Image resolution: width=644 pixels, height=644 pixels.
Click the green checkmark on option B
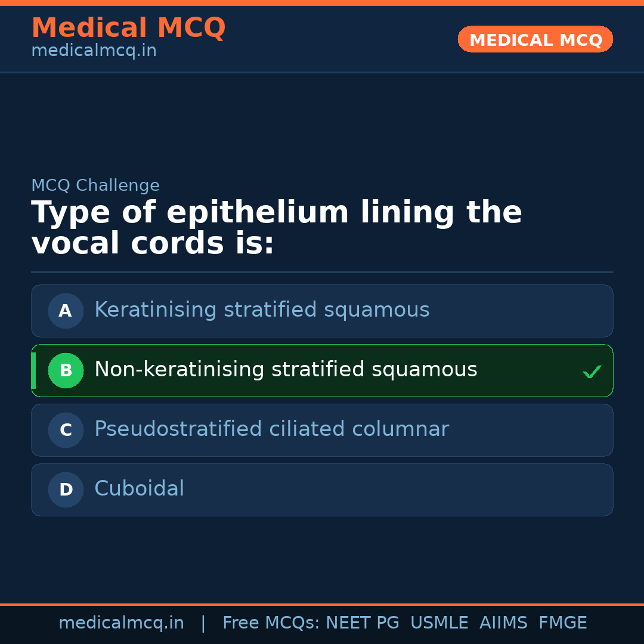pos(592,372)
